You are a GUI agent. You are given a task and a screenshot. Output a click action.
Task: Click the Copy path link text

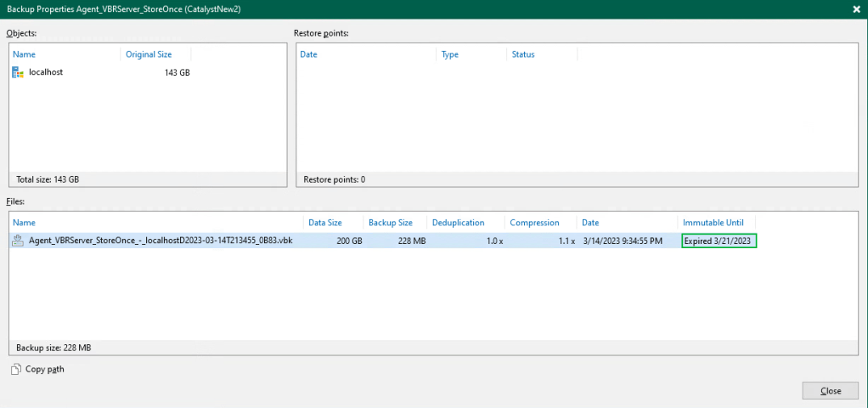pyautogui.click(x=44, y=369)
